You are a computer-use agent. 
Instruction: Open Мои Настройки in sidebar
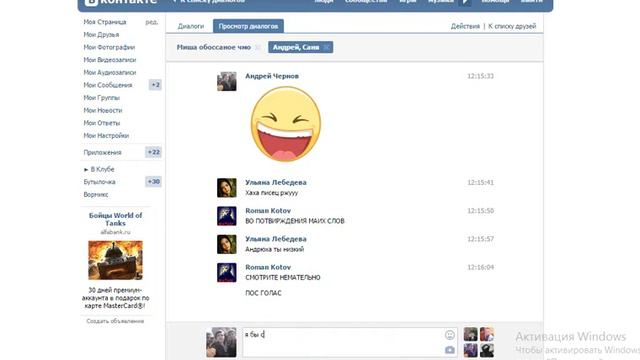[106, 136]
